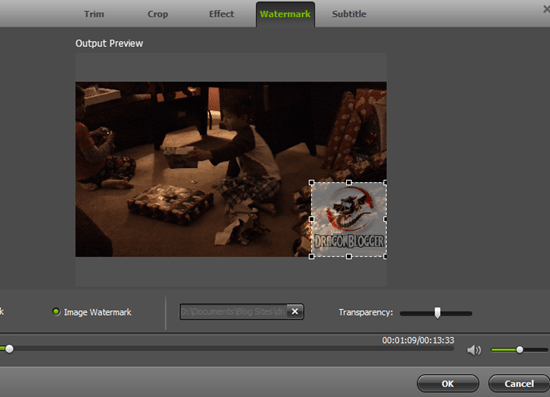Switch to the Trim tab
550x397 pixels.
94,14
